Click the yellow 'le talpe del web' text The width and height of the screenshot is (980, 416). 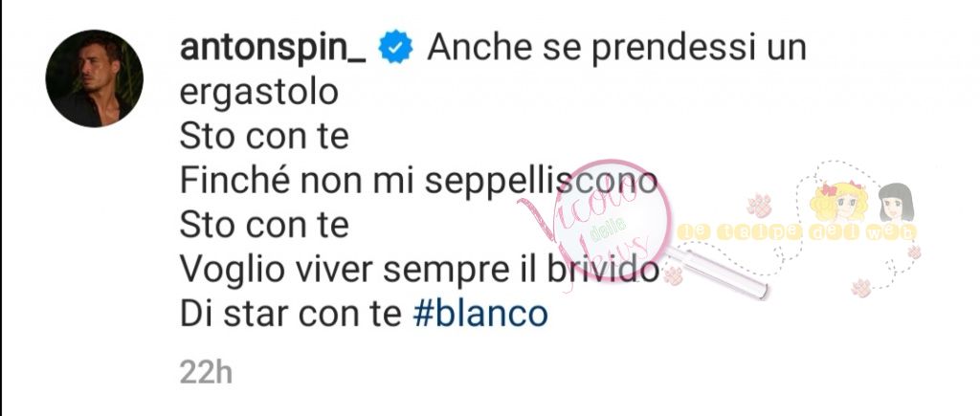point(796,231)
